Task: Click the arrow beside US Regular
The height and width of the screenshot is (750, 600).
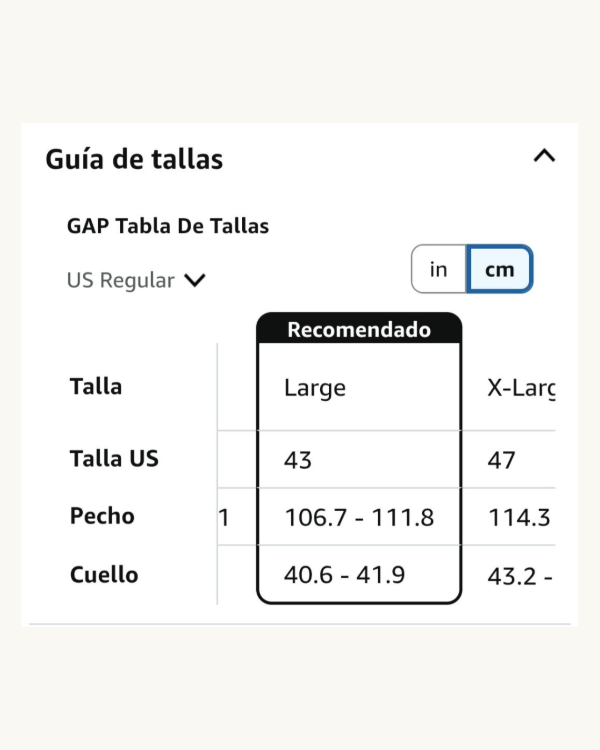Action: tap(195, 281)
